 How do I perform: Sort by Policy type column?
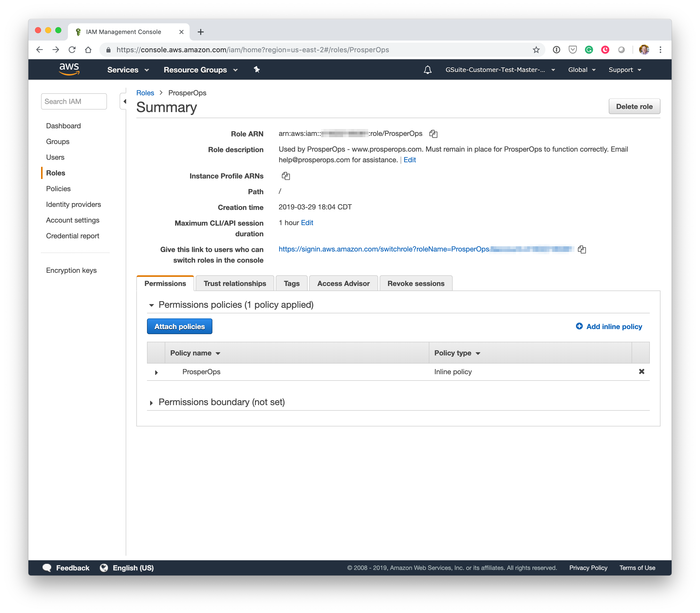(457, 353)
